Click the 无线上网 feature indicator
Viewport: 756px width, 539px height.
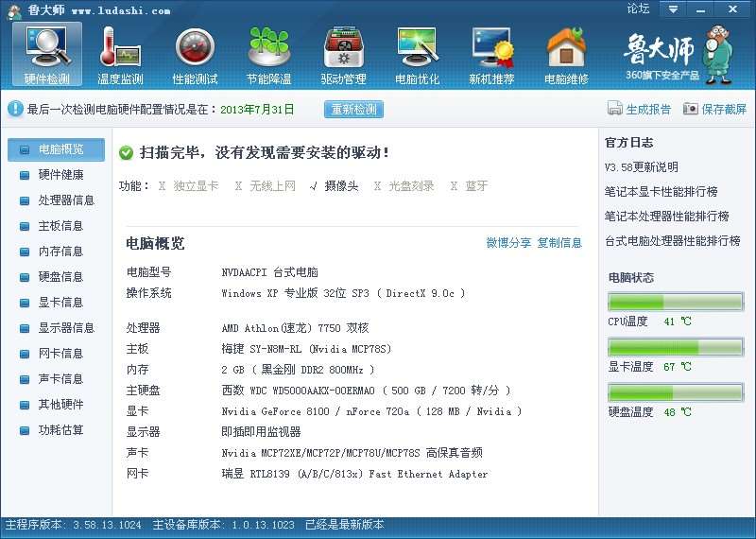click(x=265, y=185)
